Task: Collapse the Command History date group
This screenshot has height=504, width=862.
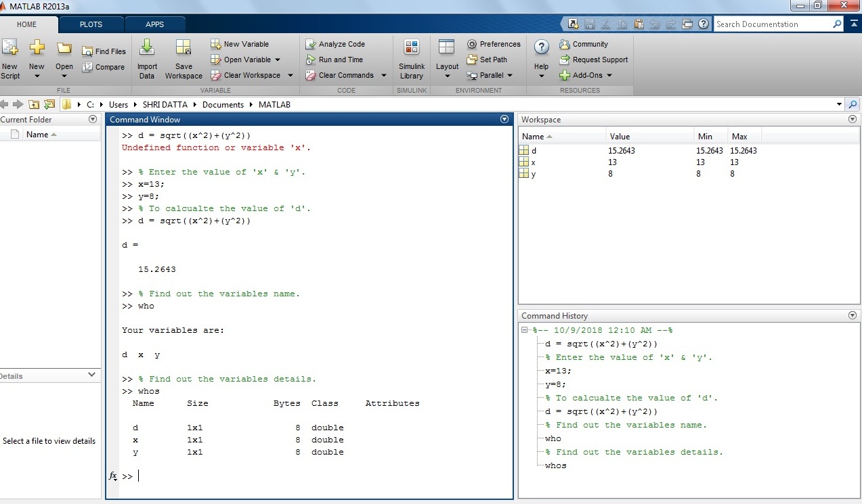Action: pyautogui.click(x=525, y=331)
